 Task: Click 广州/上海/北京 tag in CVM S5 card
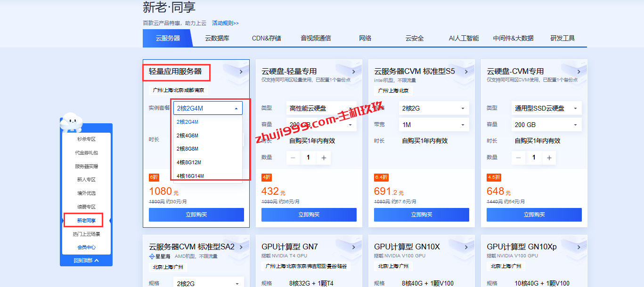393,90
